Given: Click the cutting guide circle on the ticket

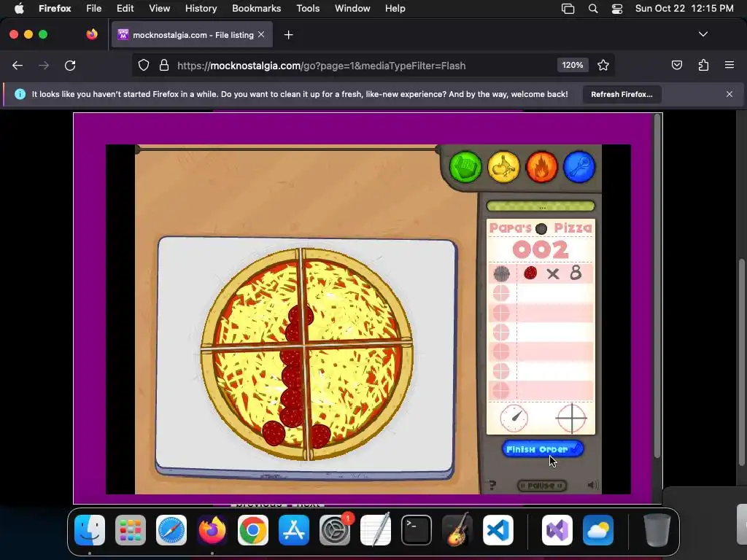Looking at the screenshot, I should point(572,419).
